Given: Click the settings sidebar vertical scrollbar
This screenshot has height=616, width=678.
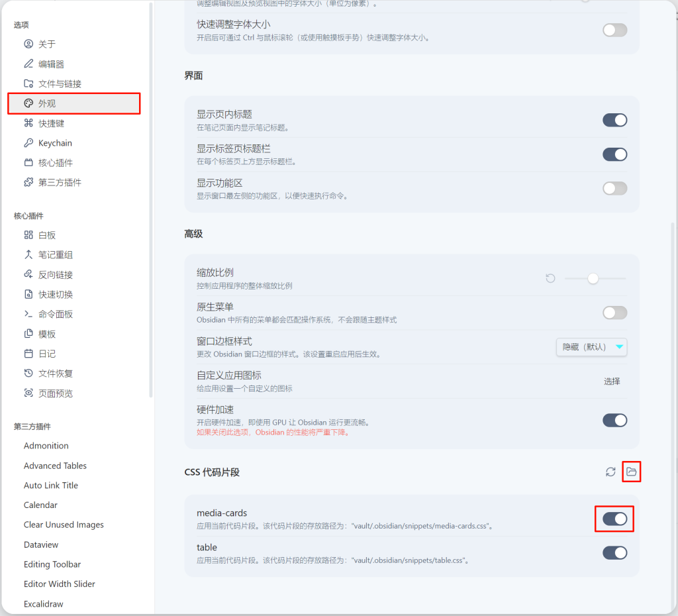Looking at the screenshot, I should pos(151,199).
